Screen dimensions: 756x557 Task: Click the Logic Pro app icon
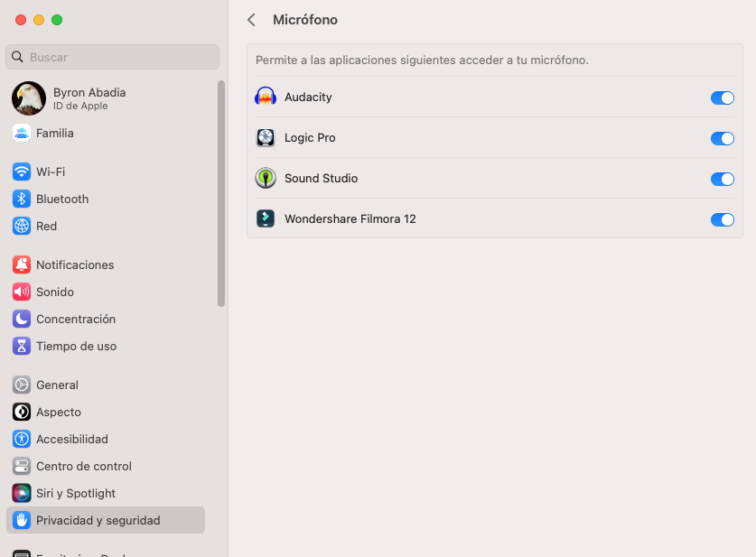[266, 138]
